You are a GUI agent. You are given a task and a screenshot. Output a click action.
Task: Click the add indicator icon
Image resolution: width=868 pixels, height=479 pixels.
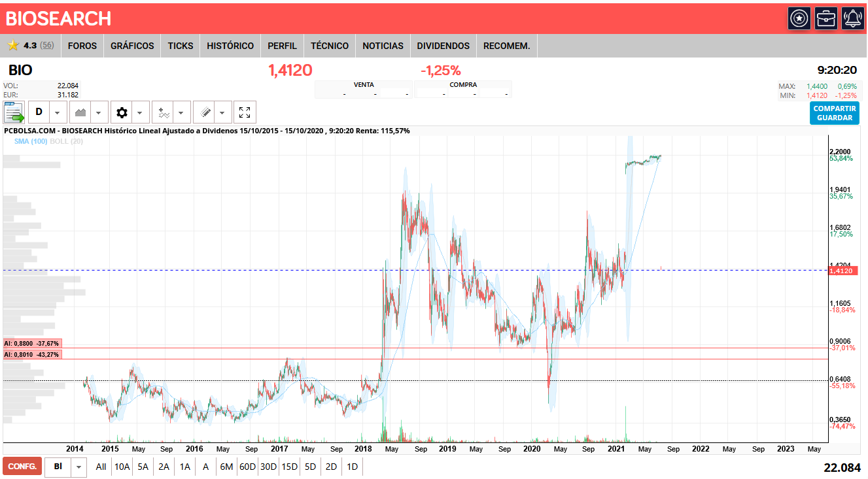point(164,112)
